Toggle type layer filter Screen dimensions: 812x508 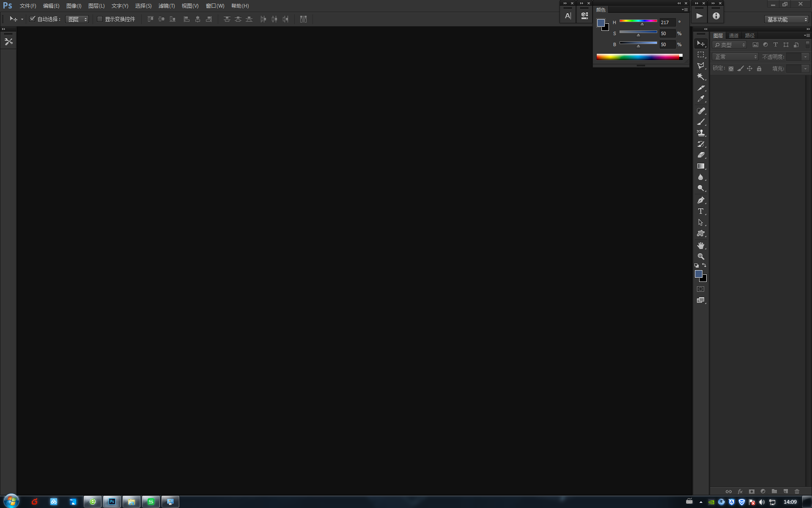776,45
